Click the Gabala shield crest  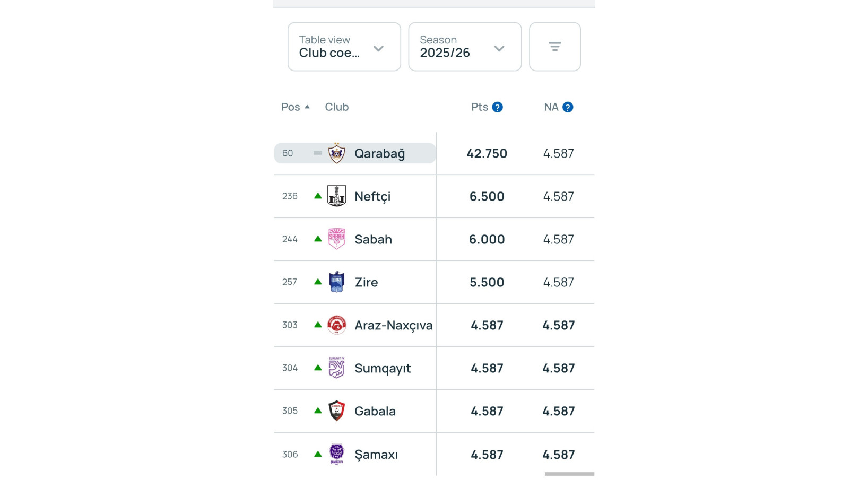point(336,411)
